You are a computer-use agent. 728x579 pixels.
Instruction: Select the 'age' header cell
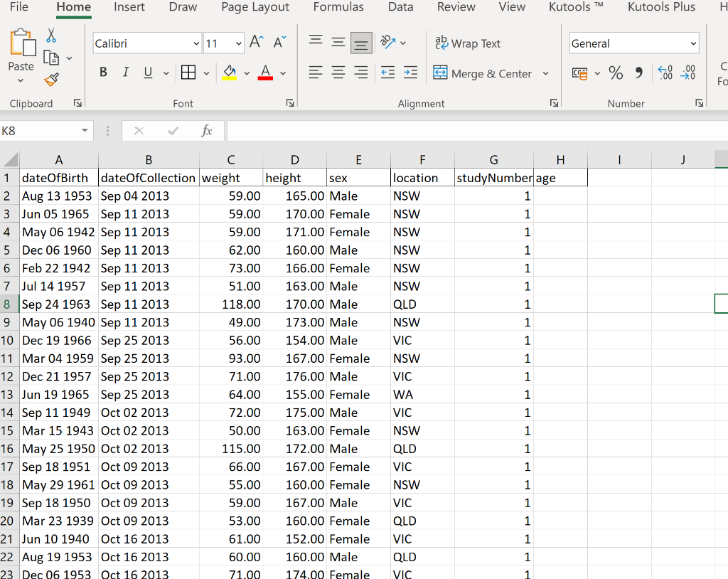560,178
